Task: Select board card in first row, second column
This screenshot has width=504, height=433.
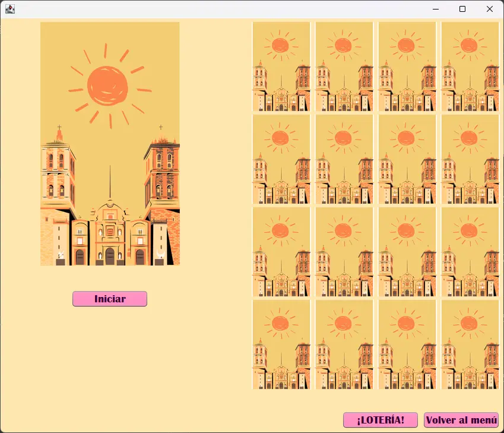Action: point(344,67)
